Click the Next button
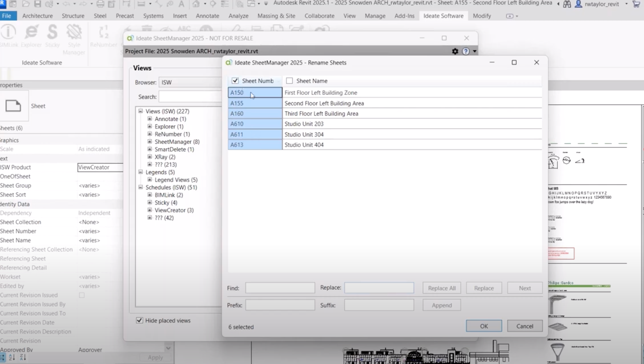Screen dimensions: 644x364 524,288
